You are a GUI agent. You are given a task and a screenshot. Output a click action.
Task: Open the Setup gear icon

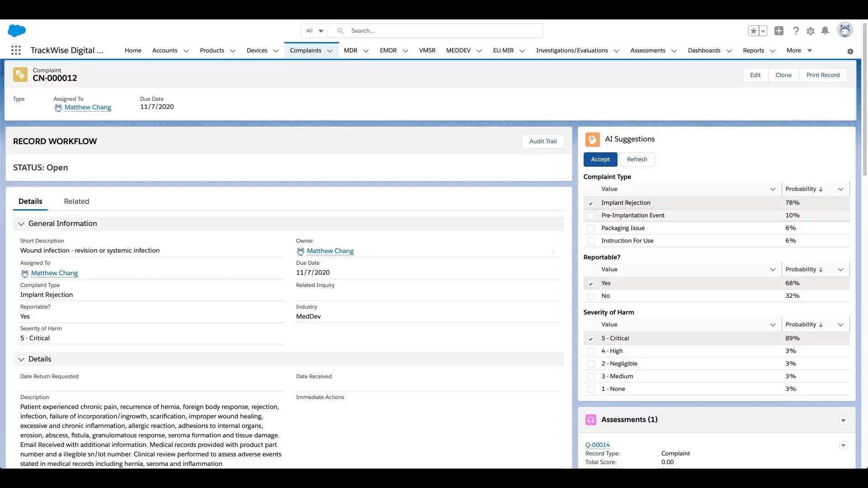coord(811,31)
